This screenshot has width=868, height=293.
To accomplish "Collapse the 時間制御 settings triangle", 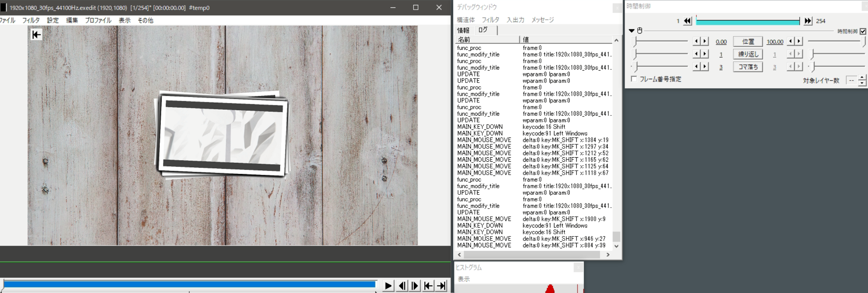I will 632,30.
